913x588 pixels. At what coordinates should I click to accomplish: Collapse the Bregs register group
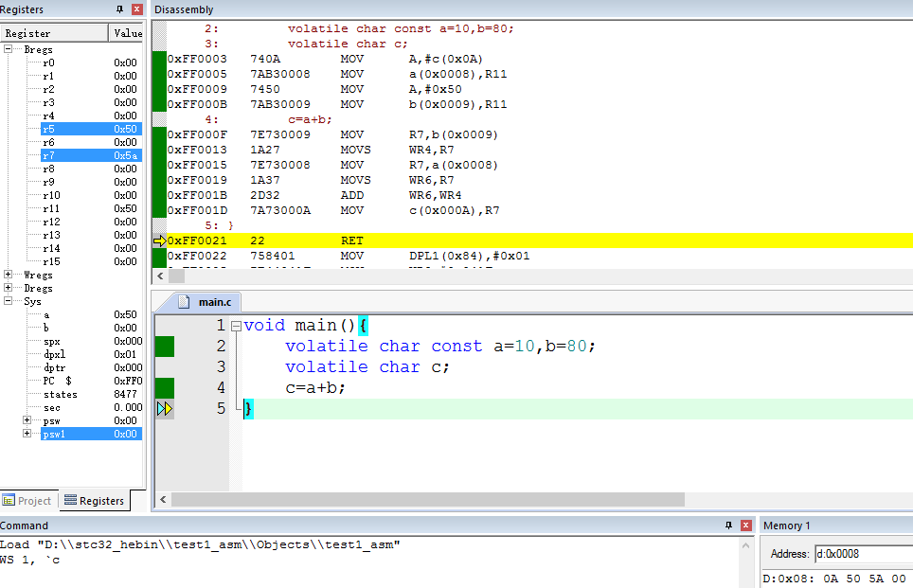(9, 49)
